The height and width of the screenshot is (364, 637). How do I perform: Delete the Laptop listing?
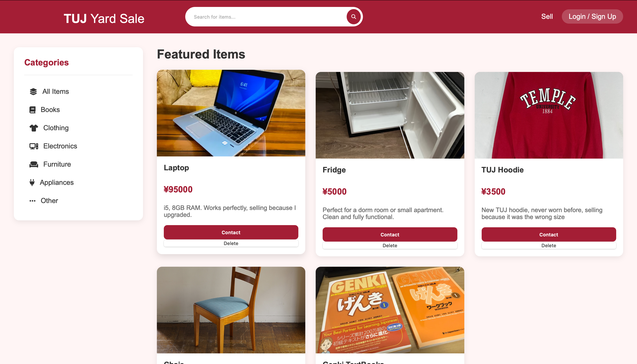click(x=231, y=243)
